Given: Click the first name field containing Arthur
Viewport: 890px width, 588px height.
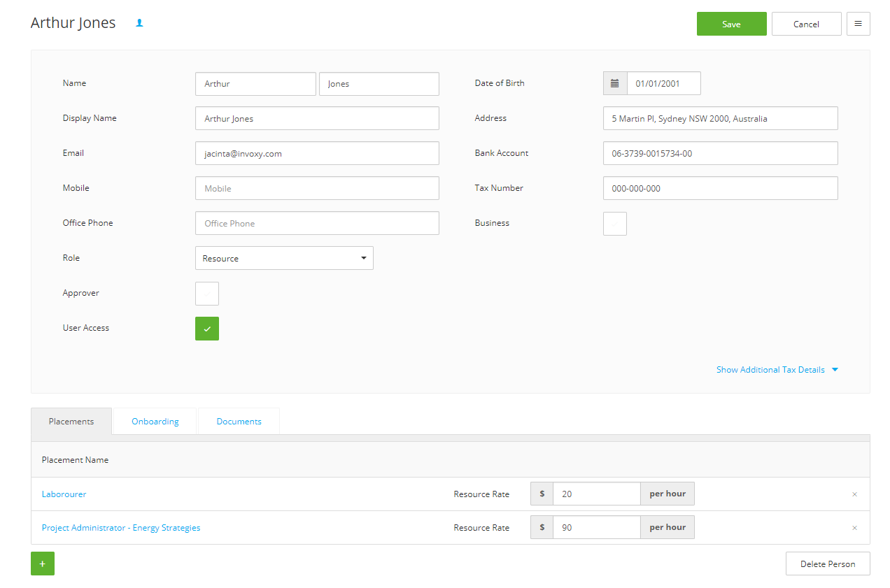Looking at the screenshot, I should click(x=255, y=84).
